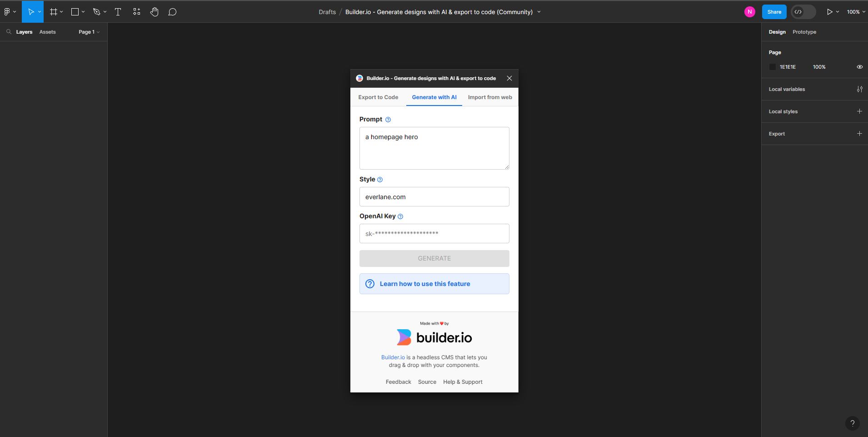Click the Export section label
The width and height of the screenshot is (868, 437).
coord(777,134)
